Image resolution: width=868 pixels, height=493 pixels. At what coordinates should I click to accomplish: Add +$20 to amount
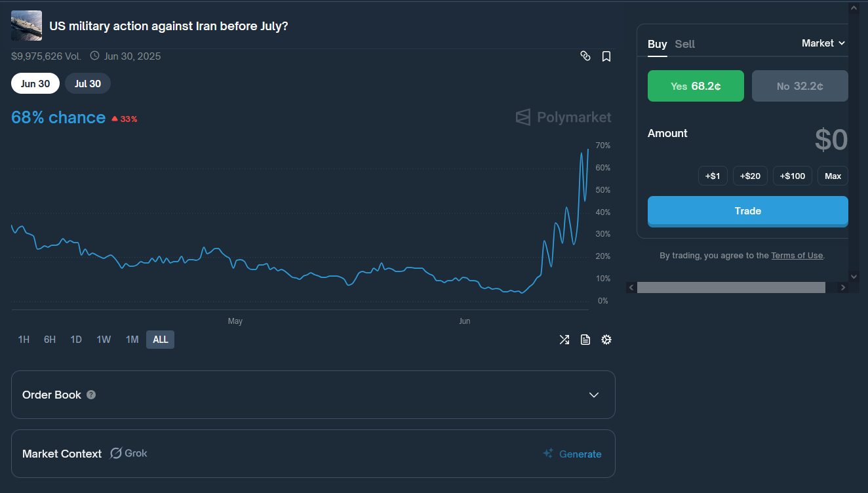pos(750,176)
